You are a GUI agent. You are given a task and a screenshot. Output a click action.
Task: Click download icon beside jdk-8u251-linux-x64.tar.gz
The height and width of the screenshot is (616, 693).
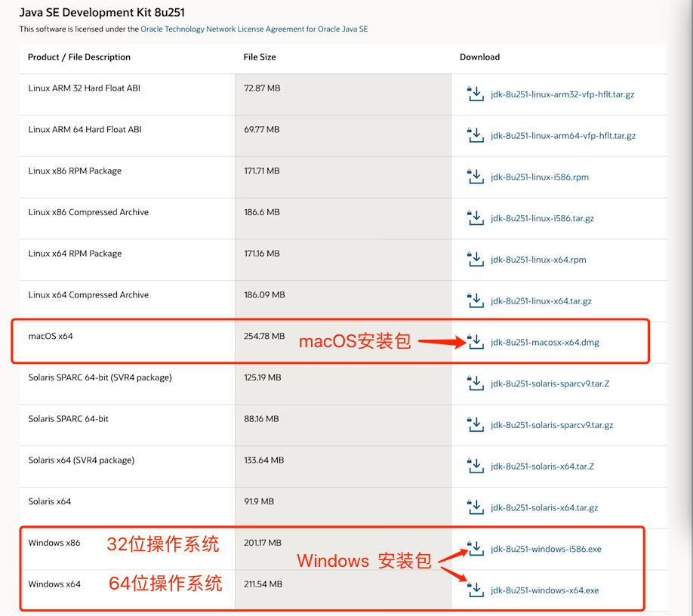[476, 300]
